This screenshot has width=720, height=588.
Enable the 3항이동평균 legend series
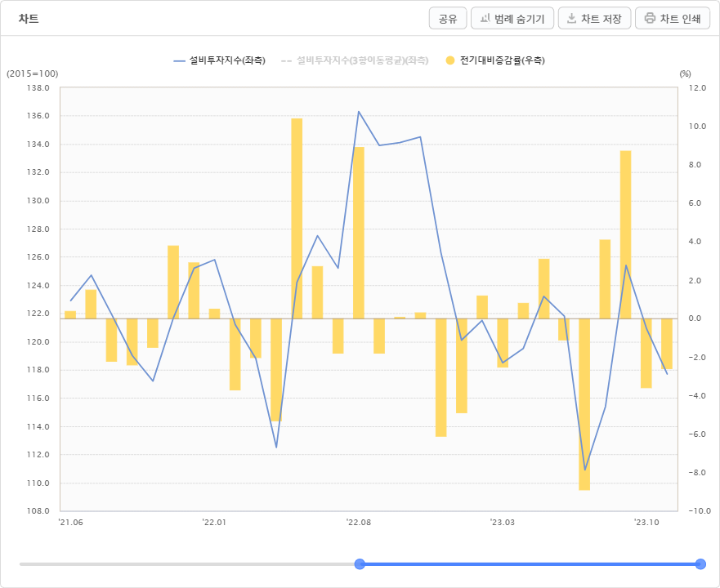[x=362, y=60]
